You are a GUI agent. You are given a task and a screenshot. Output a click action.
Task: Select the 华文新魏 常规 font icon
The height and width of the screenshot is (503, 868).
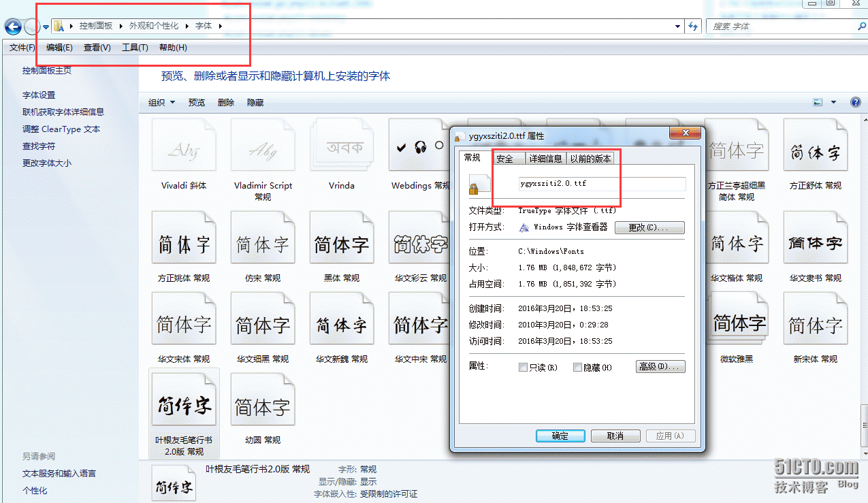click(342, 319)
